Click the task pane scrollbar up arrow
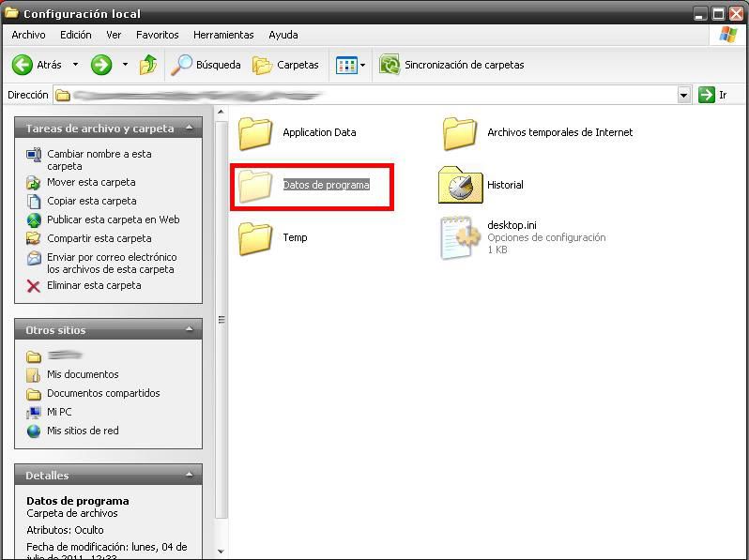Image resolution: width=749 pixels, height=560 pixels. [x=221, y=113]
